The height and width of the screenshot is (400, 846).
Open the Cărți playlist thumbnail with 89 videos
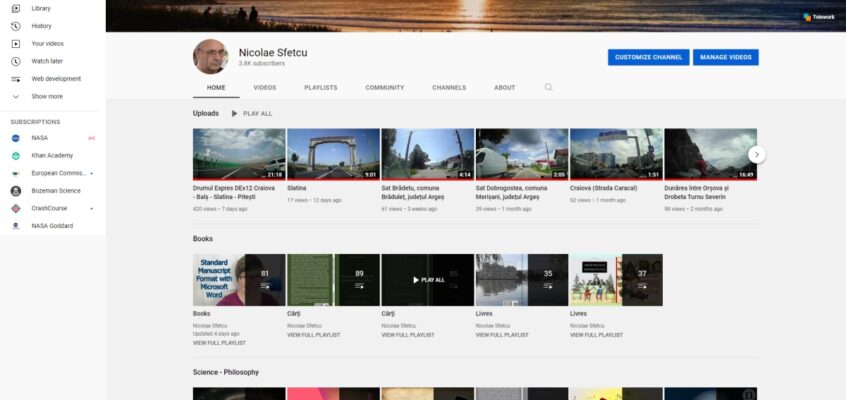(333, 280)
